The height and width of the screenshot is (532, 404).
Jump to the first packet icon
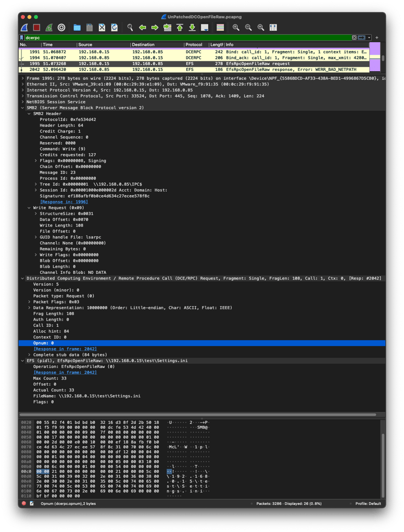[180, 28]
